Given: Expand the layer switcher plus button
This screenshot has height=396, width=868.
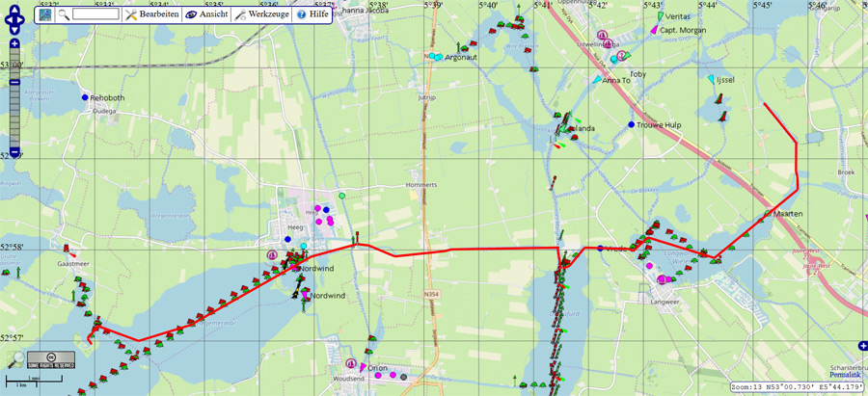Looking at the screenshot, I should [861, 347].
